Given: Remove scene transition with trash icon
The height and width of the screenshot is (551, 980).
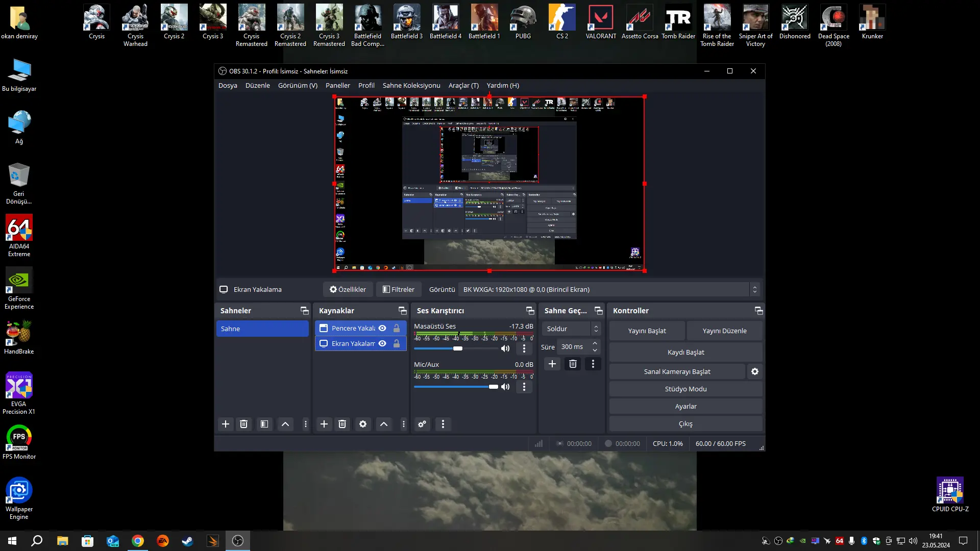Looking at the screenshot, I should [573, 364].
